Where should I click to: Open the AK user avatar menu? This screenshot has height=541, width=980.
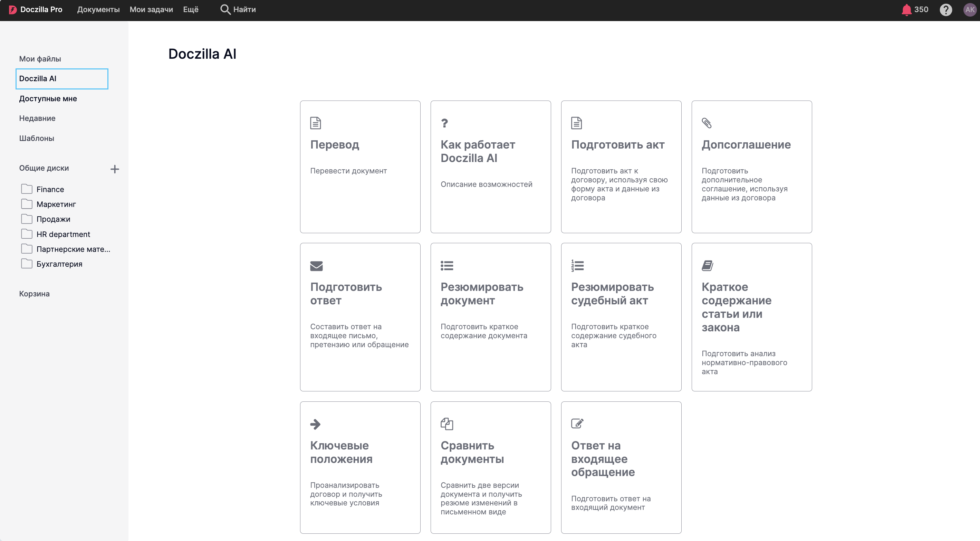970,10
